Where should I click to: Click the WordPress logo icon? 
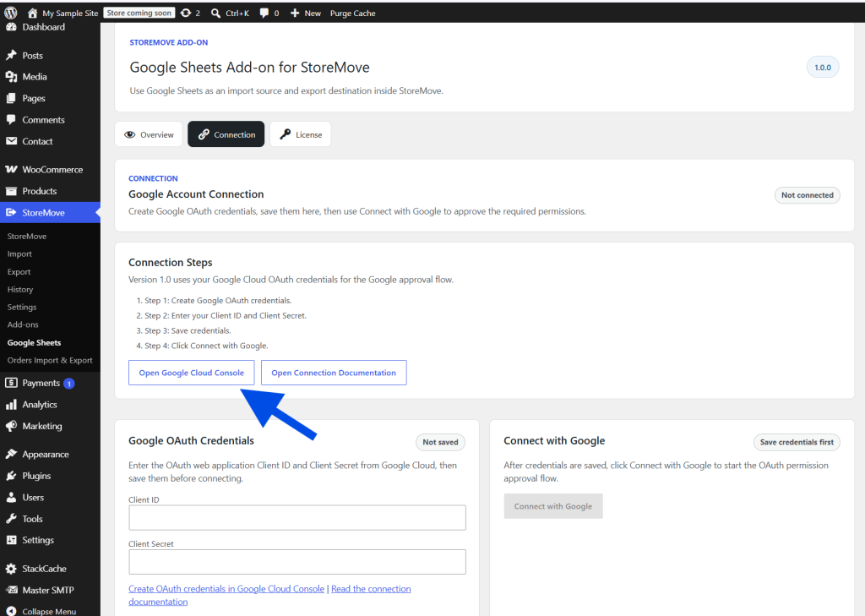[x=10, y=13]
